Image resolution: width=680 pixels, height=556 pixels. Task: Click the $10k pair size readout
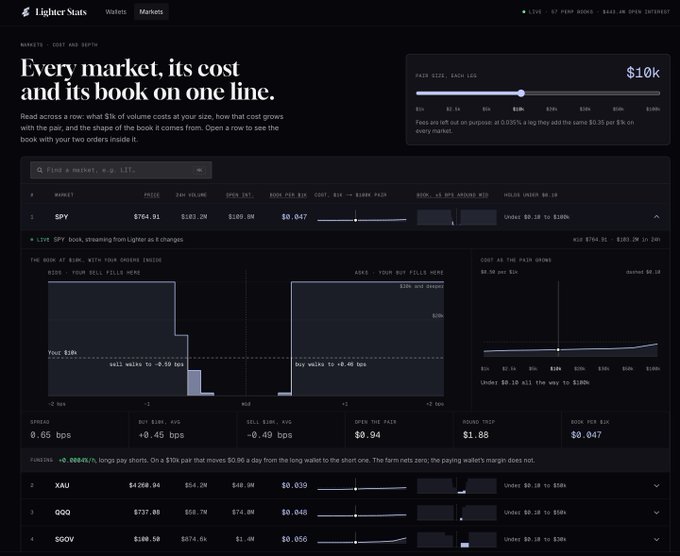[x=643, y=73]
